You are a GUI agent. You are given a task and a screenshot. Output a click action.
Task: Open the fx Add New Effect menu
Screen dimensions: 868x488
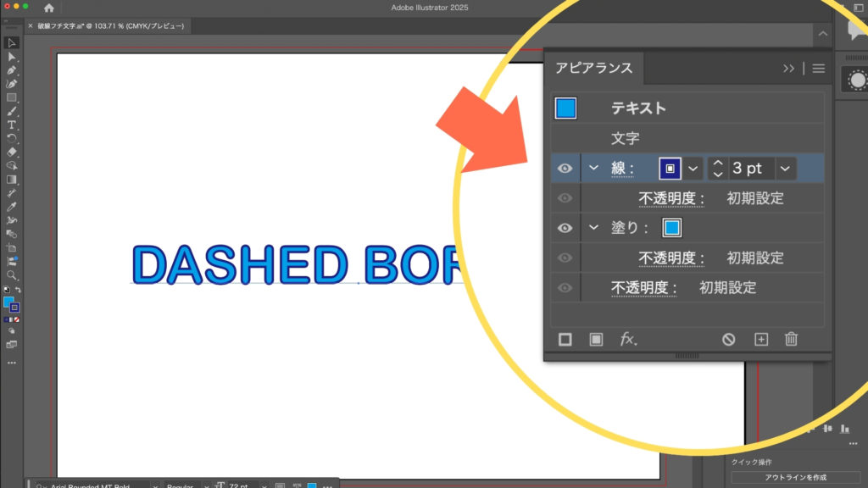coord(628,339)
